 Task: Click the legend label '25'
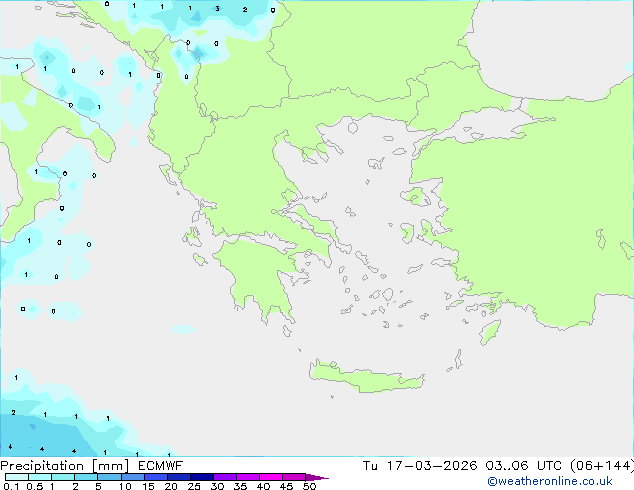pos(194,486)
